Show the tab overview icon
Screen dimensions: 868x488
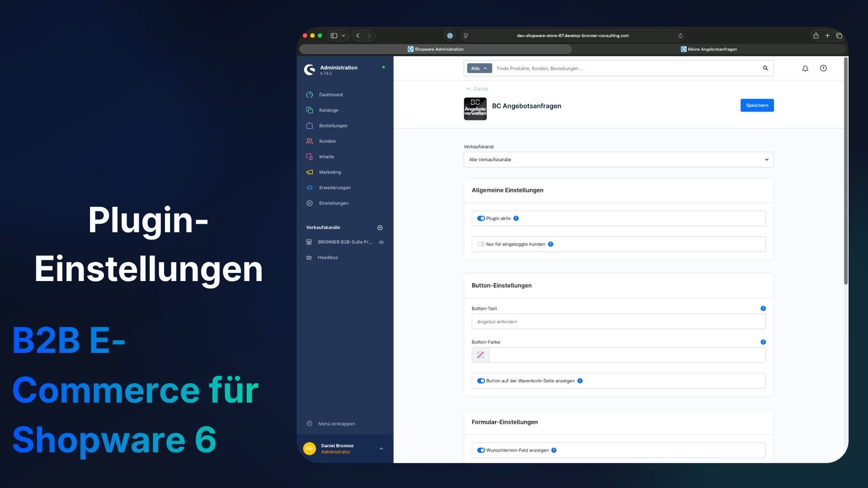(x=839, y=36)
